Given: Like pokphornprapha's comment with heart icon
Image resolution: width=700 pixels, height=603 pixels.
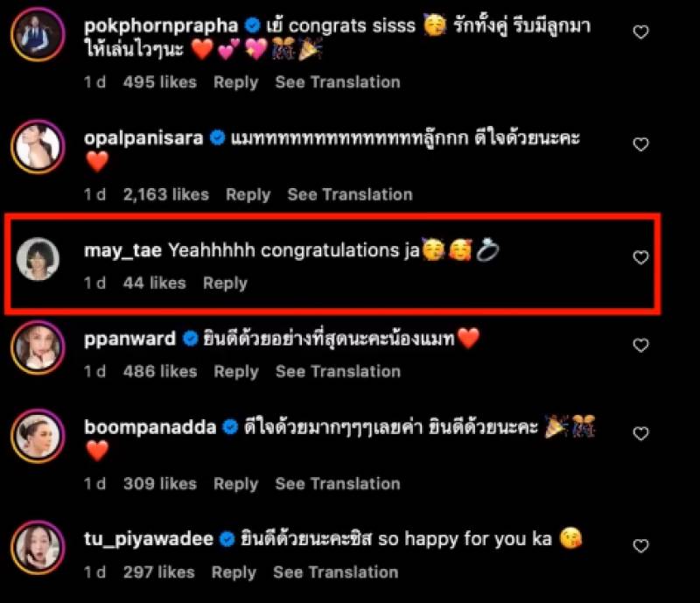Looking at the screenshot, I should pos(640,32).
